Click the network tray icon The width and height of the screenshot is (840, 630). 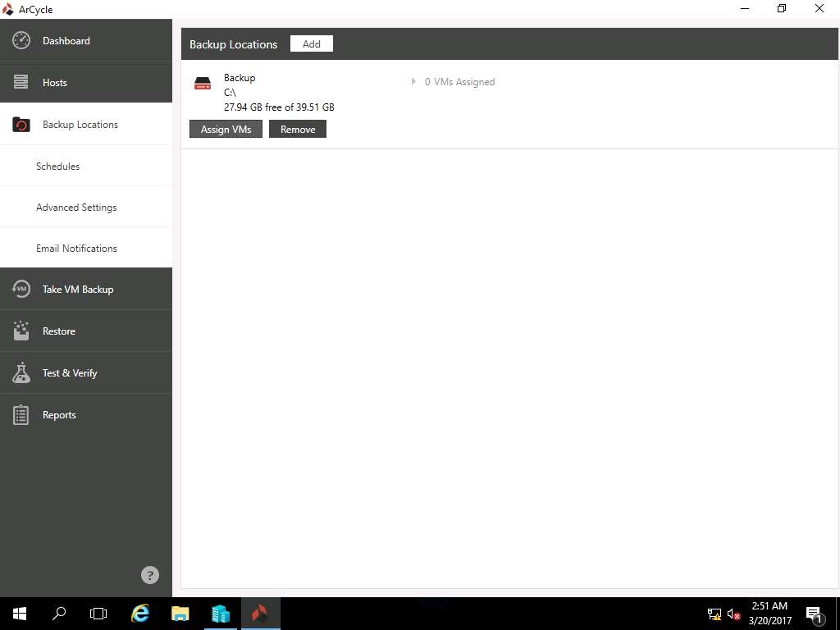pyautogui.click(x=714, y=614)
